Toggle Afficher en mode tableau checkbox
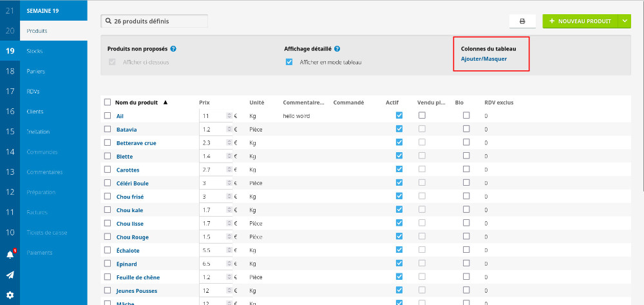Viewport: 644px width, 305px height. point(289,62)
